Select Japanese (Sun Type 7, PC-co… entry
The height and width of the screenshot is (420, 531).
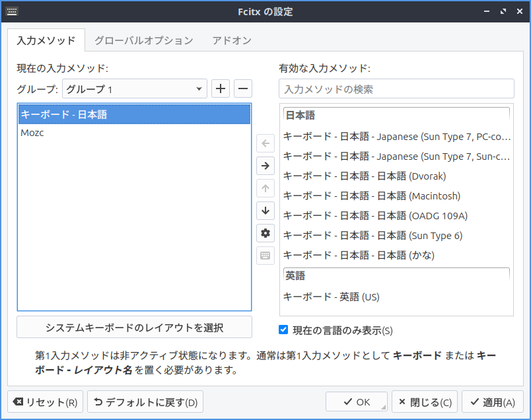click(396, 137)
